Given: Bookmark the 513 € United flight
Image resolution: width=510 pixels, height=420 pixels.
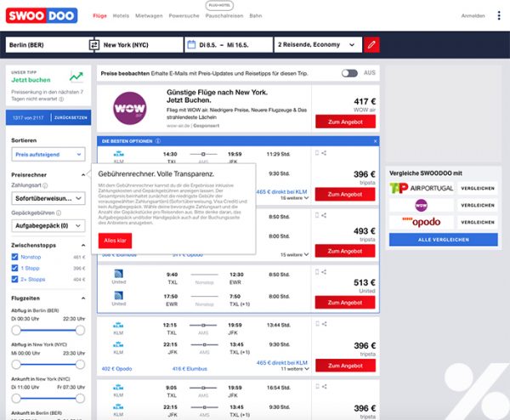Looking at the screenshot, I should pos(317,272).
